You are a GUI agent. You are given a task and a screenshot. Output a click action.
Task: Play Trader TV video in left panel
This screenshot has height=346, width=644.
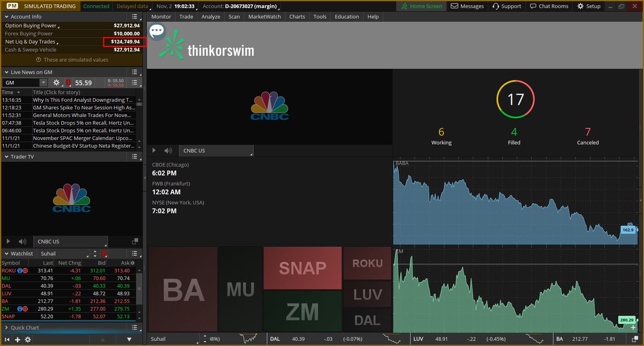pos(8,242)
